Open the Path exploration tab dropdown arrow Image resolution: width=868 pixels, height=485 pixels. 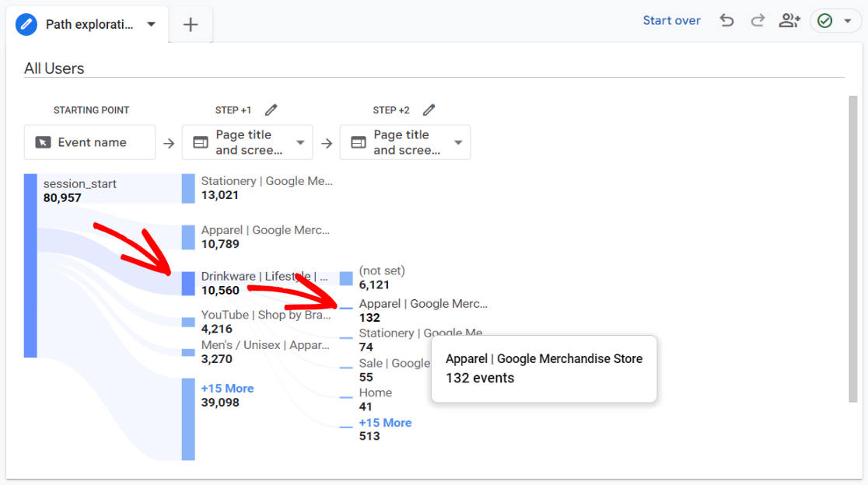pos(151,24)
